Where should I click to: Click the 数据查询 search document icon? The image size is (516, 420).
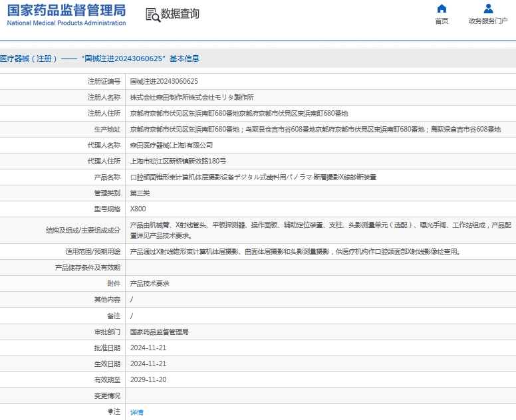tap(153, 15)
